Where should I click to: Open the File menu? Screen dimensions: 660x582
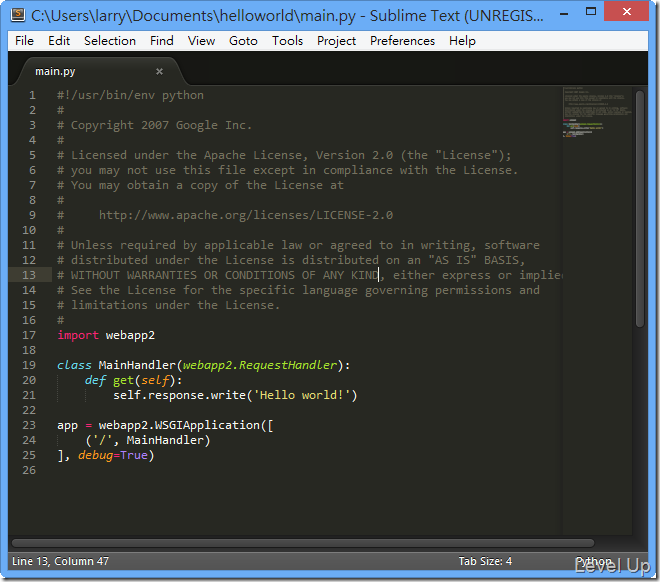(24, 41)
